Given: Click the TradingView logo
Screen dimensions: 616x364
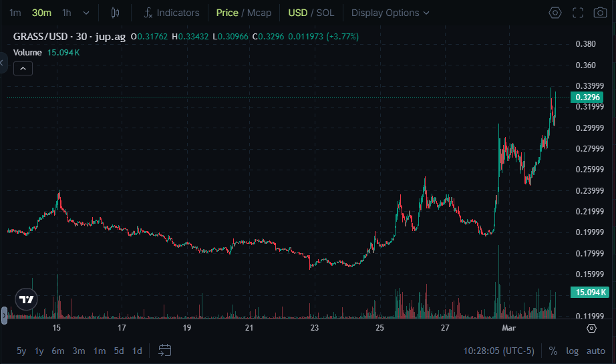Looking at the screenshot, I should (x=26, y=300).
